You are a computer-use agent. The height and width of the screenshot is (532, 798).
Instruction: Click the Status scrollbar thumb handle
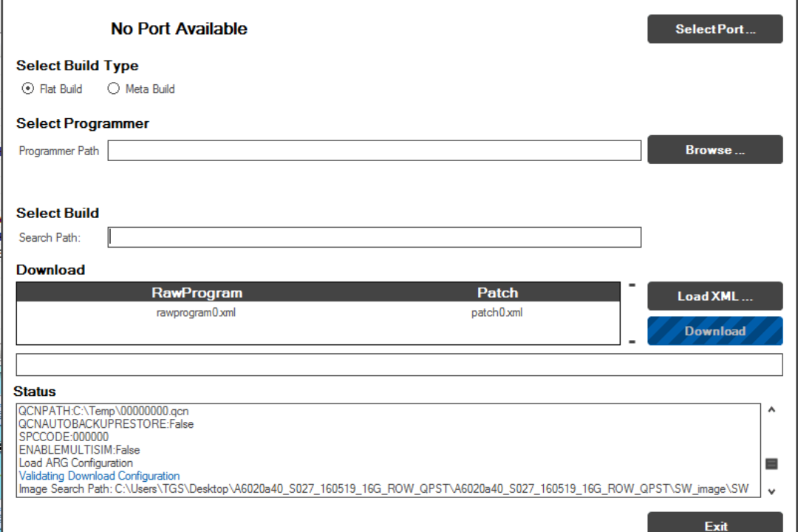771,464
